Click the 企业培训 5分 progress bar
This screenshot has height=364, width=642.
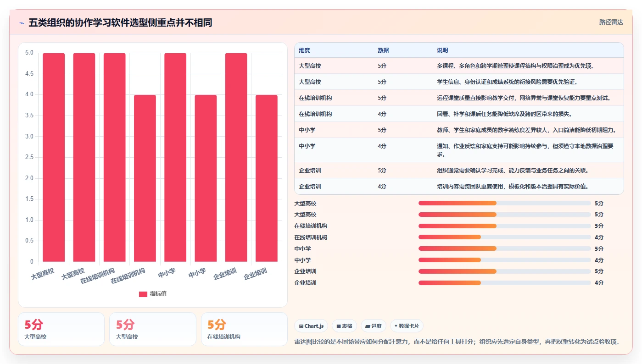pos(505,271)
